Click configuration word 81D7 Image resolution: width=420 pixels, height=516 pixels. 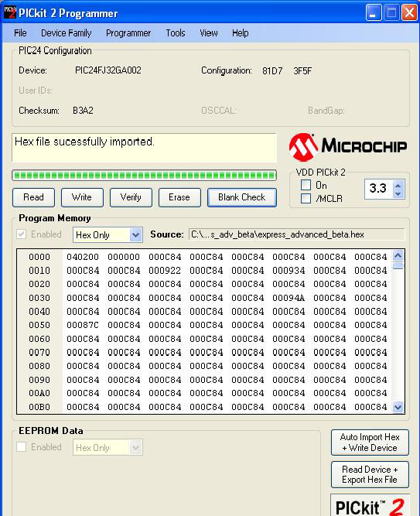[272, 70]
